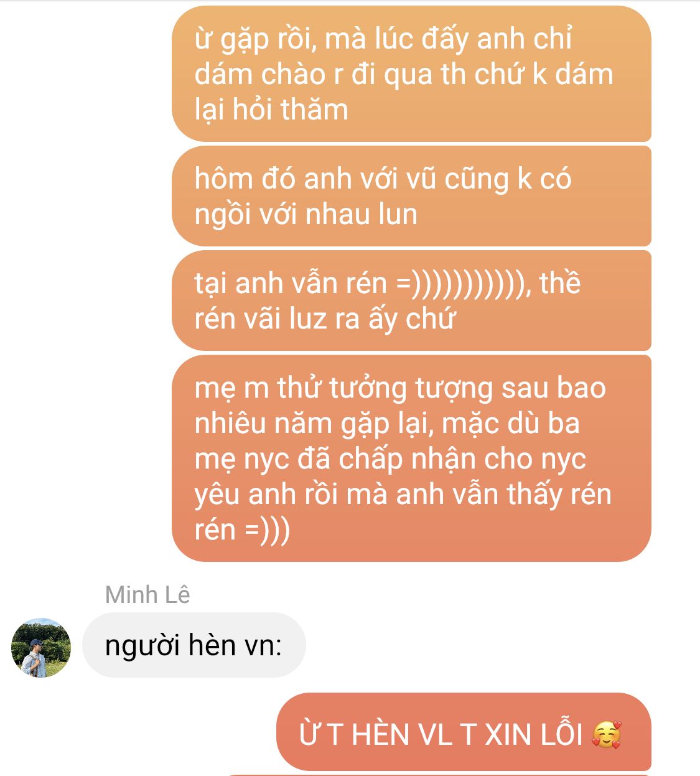Screen dimensions: 700x776
Task: Click the text line 'lại hỏi thăm'
Action: 271,110
